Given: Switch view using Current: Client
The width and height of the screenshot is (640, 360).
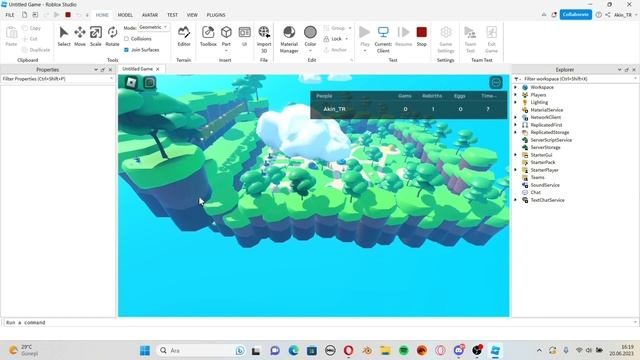Looking at the screenshot, I should (383, 39).
